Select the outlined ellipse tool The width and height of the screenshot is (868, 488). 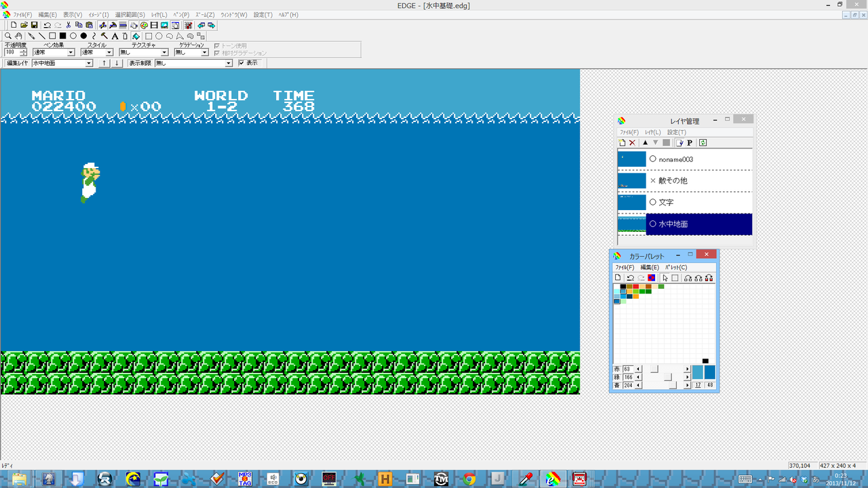pos(73,36)
